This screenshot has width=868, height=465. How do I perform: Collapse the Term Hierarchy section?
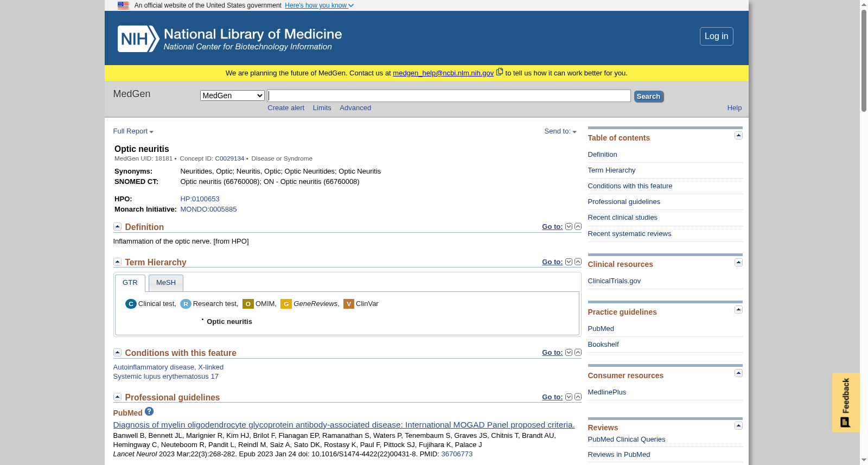pos(117,262)
